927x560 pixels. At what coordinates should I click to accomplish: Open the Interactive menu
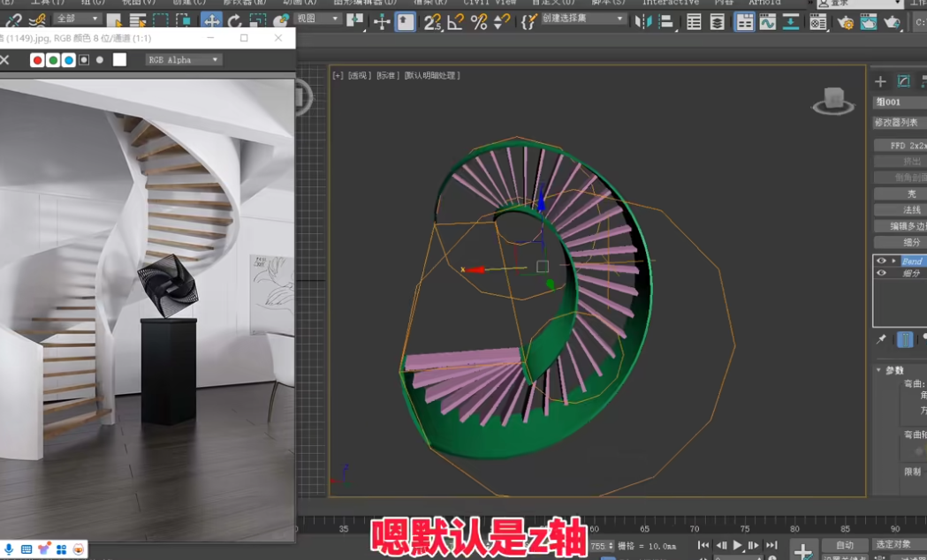click(671, 3)
